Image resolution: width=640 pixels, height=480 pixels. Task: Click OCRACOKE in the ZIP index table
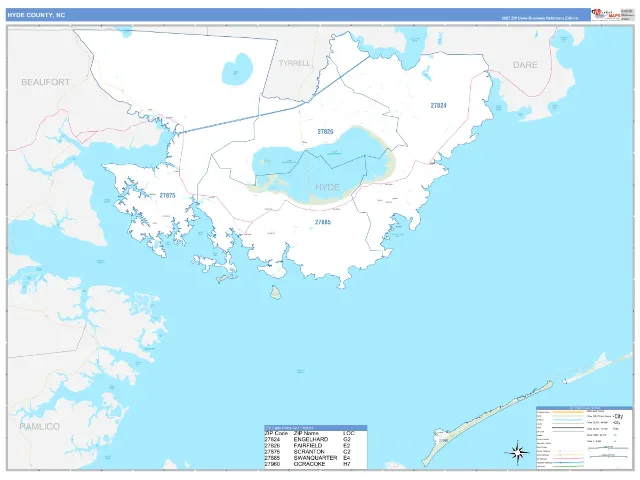(x=309, y=464)
